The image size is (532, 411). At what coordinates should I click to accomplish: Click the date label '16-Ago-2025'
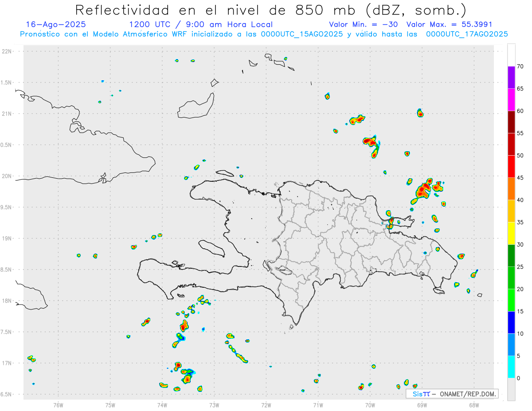tap(56, 24)
